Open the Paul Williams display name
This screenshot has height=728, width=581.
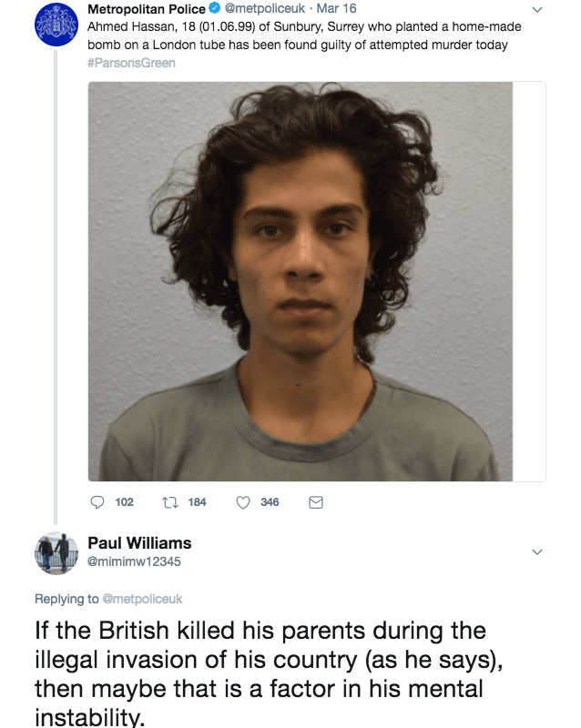(x=139, y=542)
